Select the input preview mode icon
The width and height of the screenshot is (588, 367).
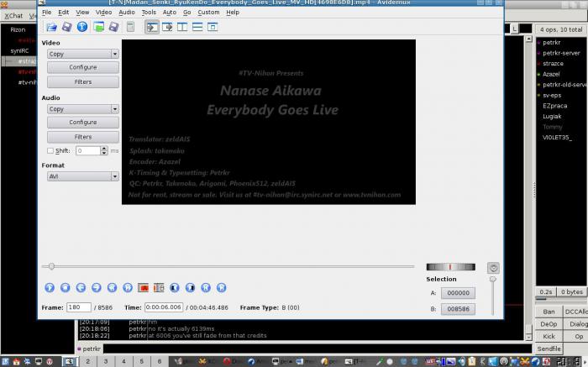(152, 27)
